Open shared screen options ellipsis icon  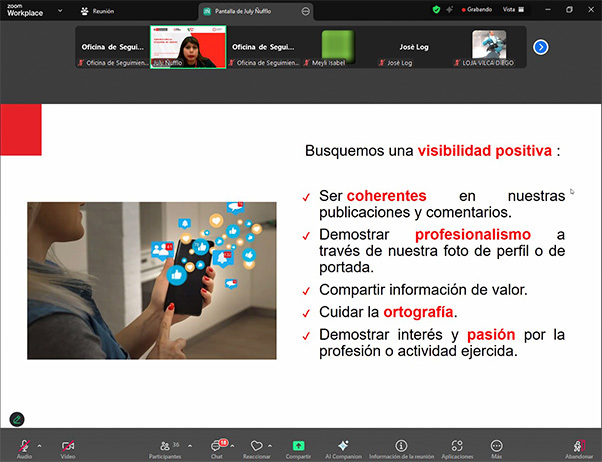tap(306, 12)
